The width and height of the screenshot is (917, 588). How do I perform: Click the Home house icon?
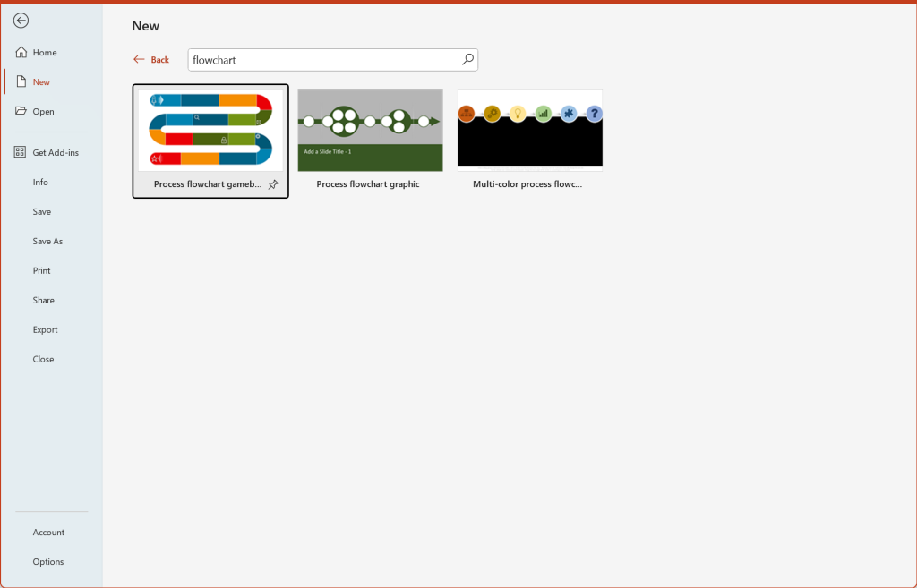coord(21,52)
